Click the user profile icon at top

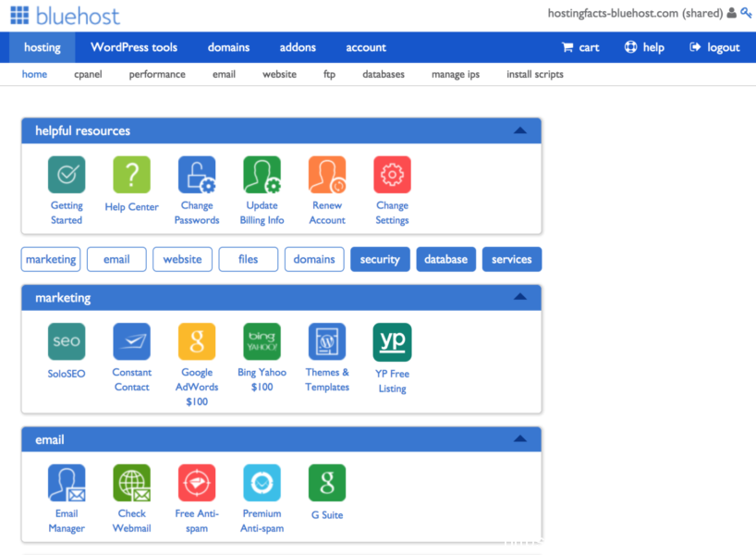[x=731, y=13]
